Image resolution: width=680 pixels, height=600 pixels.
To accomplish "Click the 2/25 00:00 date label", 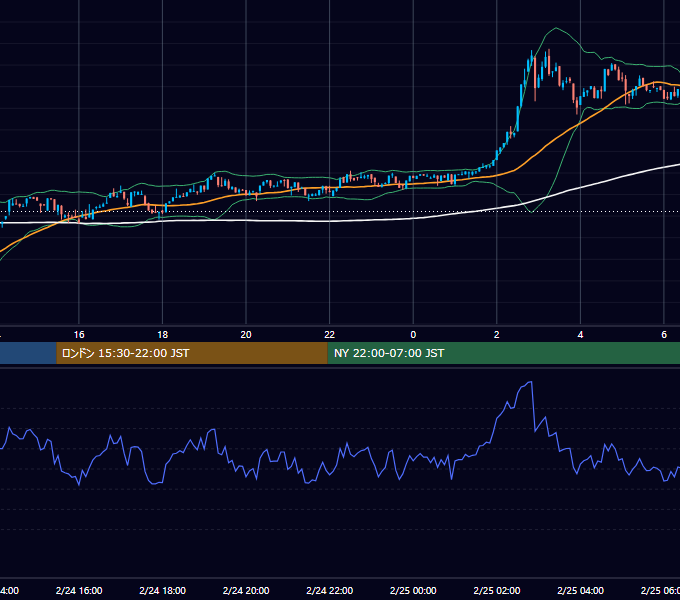I will [x=413, y=590].
